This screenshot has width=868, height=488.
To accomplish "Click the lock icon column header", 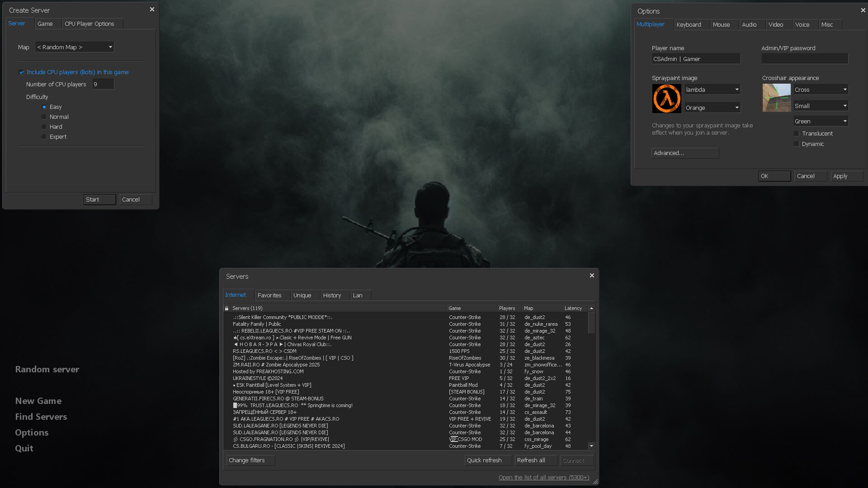I will (227, 308).
